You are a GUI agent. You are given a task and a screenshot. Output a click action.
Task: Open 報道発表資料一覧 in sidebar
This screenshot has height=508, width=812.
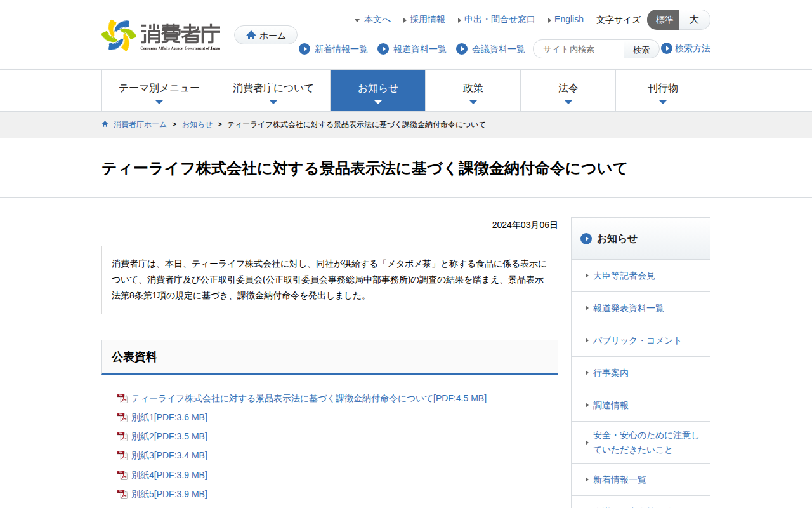641,308
